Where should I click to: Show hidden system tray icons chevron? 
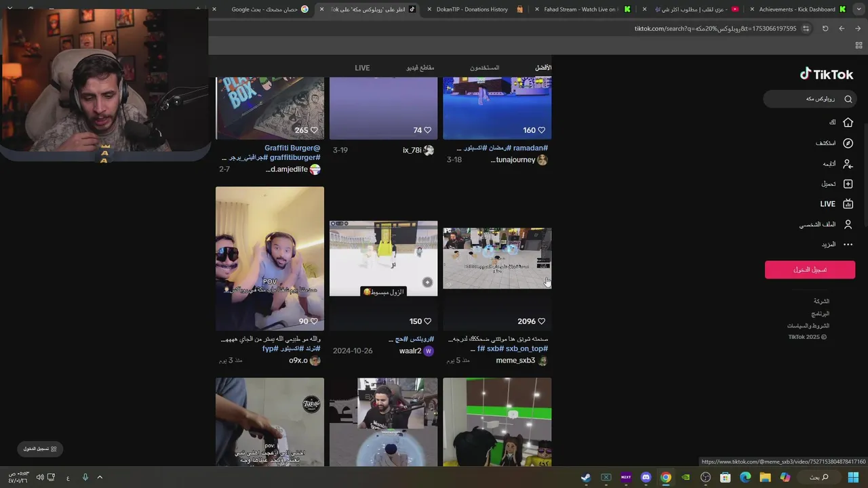100,477
